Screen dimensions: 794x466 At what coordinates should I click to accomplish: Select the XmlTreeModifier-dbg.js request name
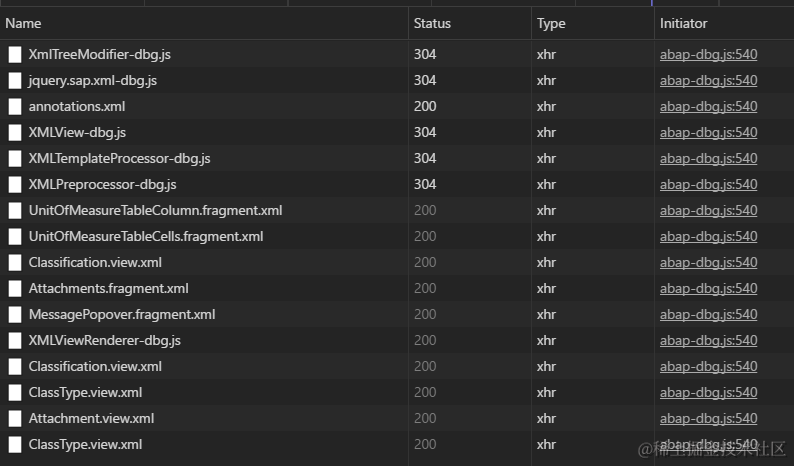[x=99, y=54]
